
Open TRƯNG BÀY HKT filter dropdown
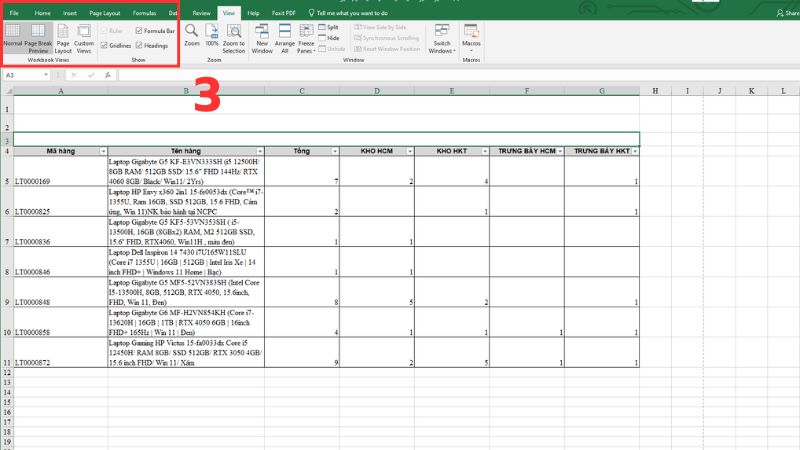pyautogui.click(x=635, y=152)
